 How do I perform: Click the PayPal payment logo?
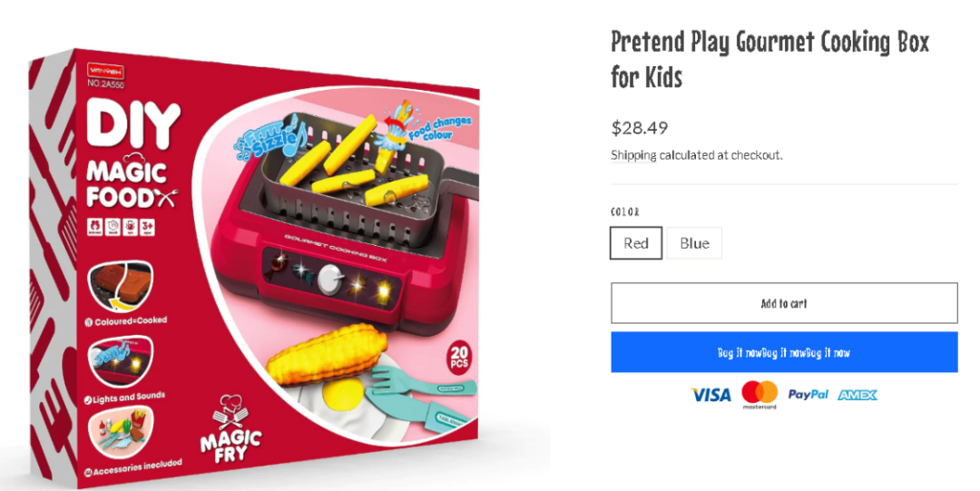[808, 395]
